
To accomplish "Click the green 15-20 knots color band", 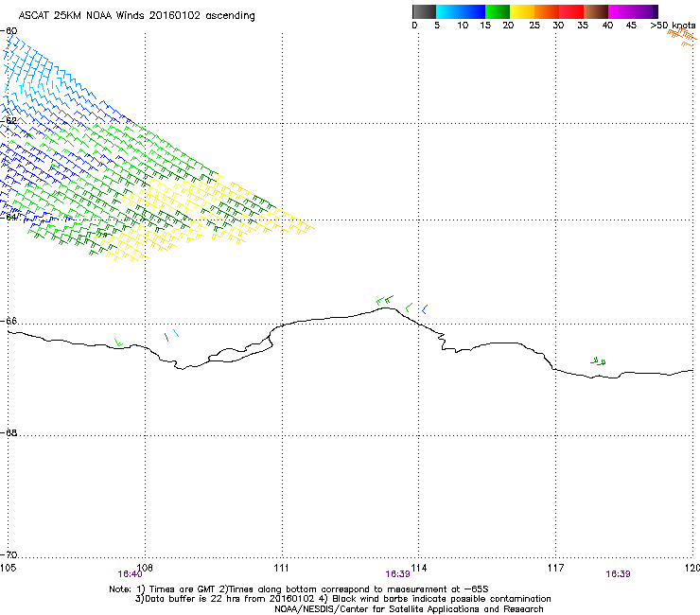I will [498, 11].
